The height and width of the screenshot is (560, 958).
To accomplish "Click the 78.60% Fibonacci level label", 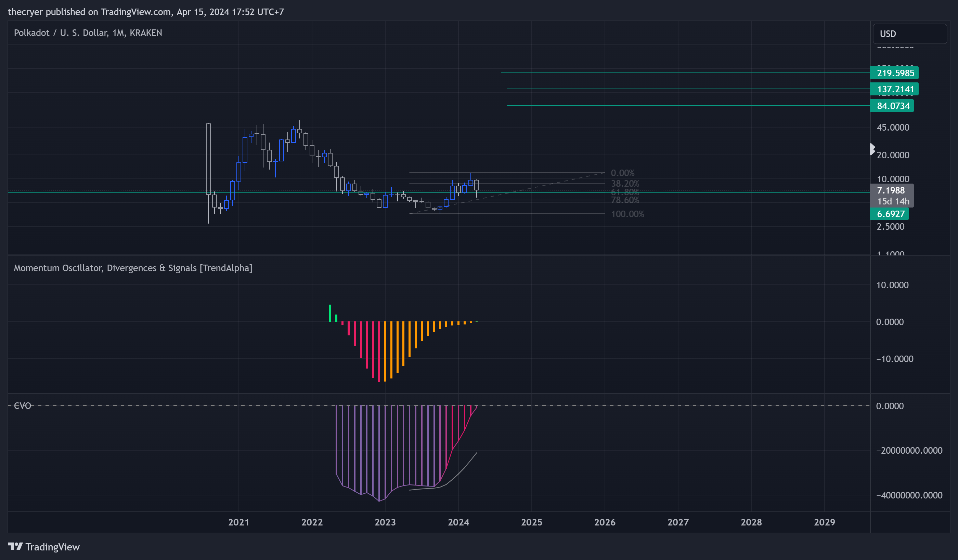I will click(x=625, y=200).
